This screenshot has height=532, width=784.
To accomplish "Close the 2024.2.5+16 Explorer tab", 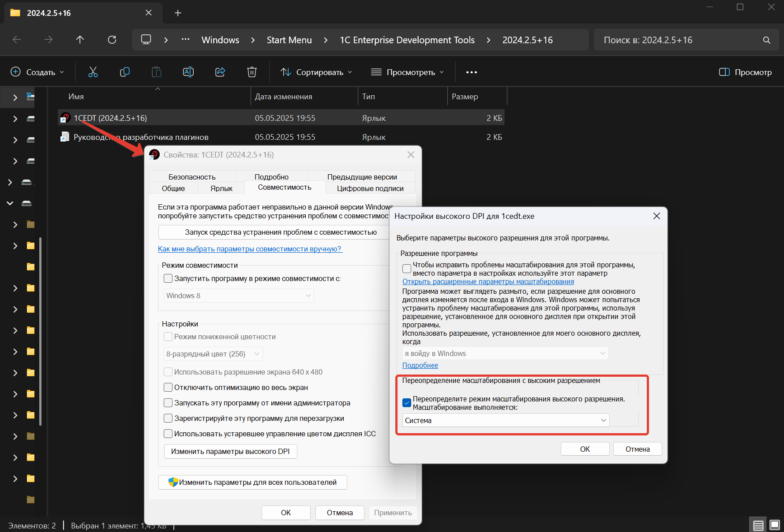I will 149,13.
